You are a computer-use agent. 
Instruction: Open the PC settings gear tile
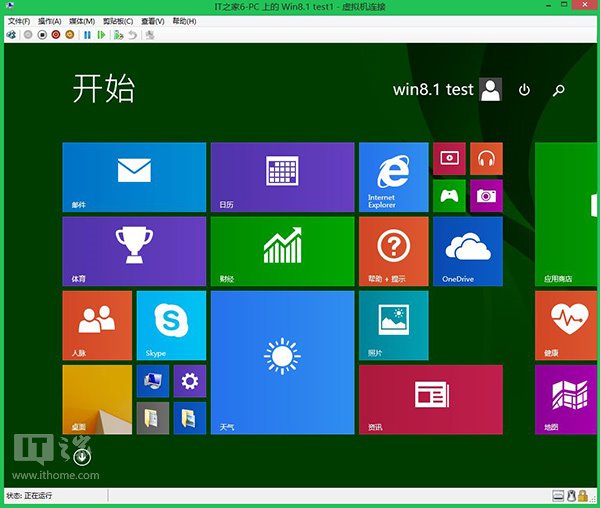[190, 381]
